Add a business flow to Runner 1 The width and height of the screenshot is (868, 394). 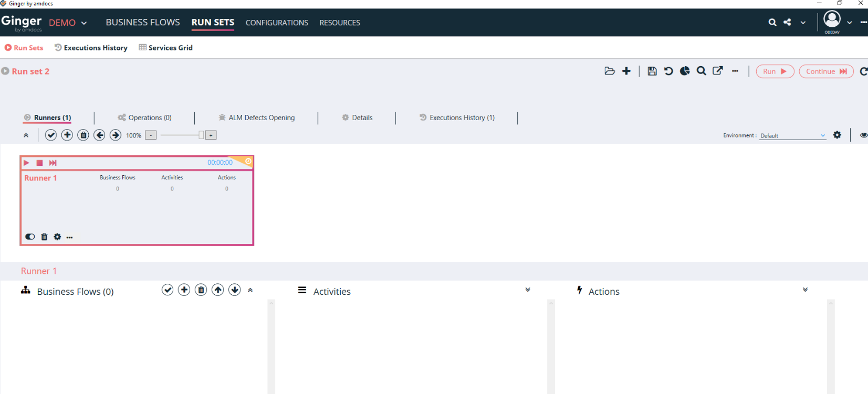tap(184, 290)
